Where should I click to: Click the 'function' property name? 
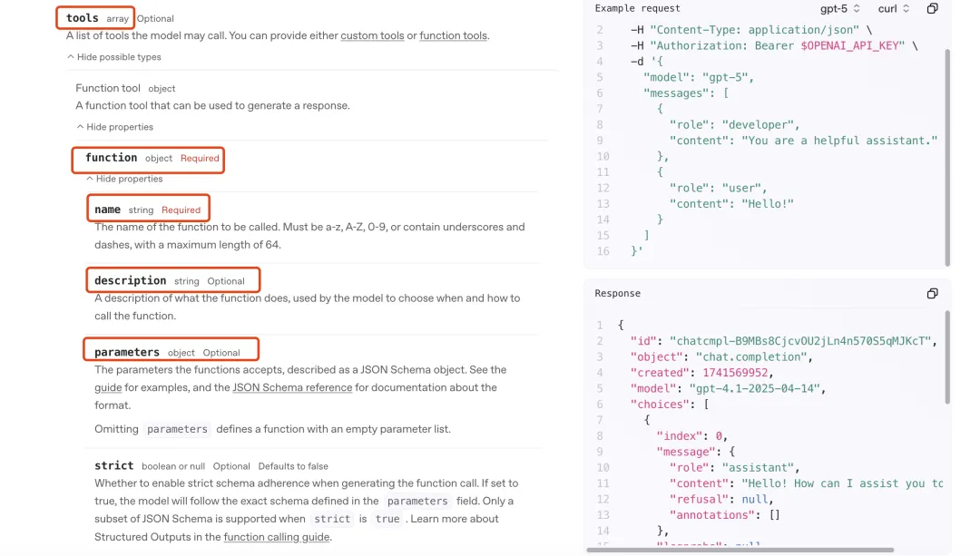(x=111, y=158)
